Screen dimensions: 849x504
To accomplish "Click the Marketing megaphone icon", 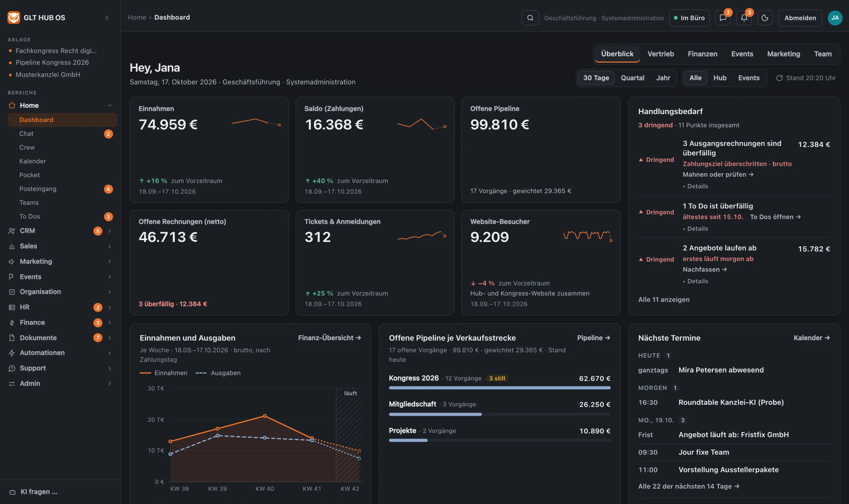I will coord(12,261).
